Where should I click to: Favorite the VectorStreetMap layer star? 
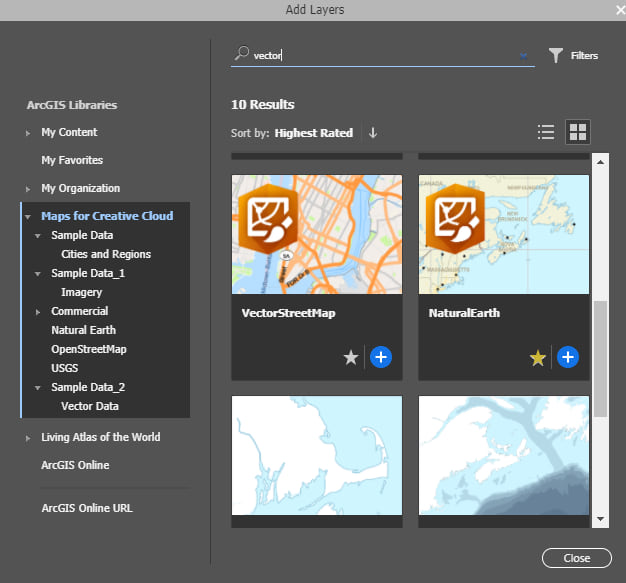pos(351,357)
